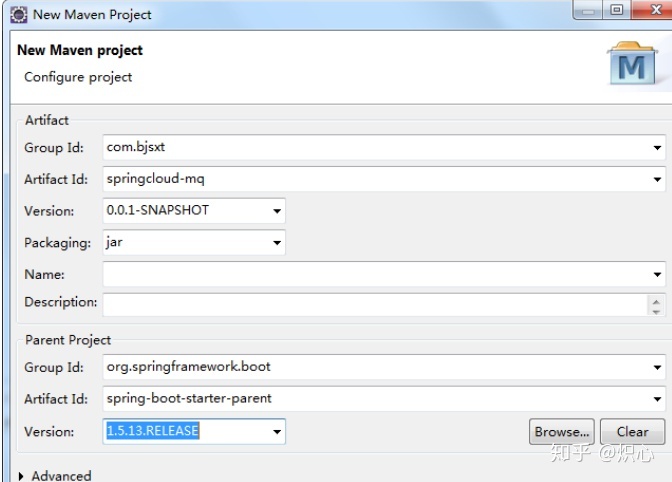Open the Artifact Id springcloud-mq dropdown arrow
Image resolution: width=672 pixels, height=482 pixels.
click(x=657, y=180)
